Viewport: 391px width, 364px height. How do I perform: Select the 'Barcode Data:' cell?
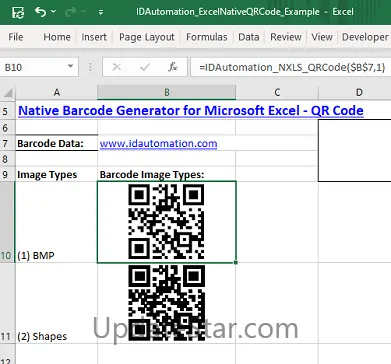(57, 143)
